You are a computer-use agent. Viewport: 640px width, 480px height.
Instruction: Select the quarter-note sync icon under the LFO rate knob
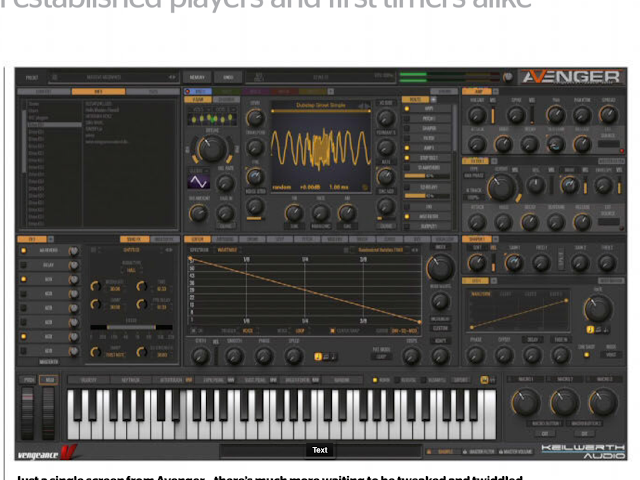click(x=590, y=329)
